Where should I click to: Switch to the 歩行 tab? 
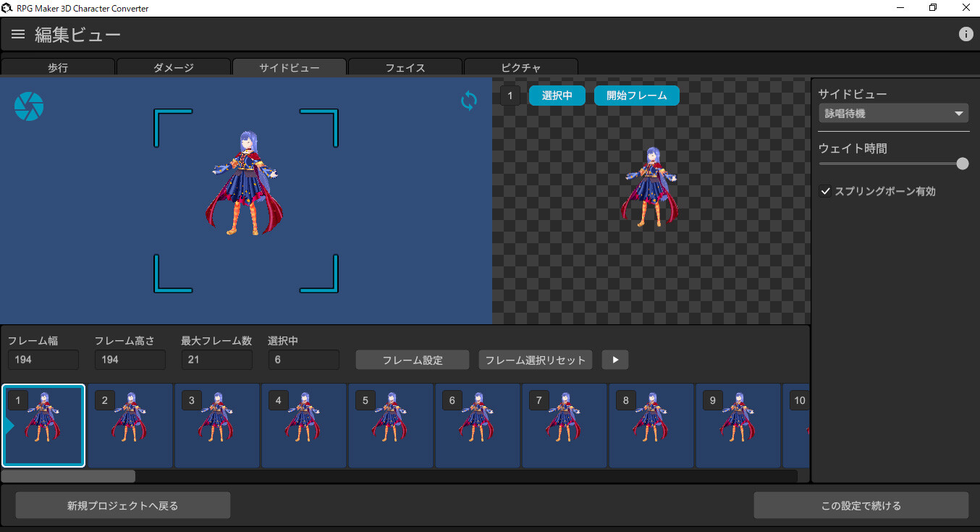pos(58,67)
